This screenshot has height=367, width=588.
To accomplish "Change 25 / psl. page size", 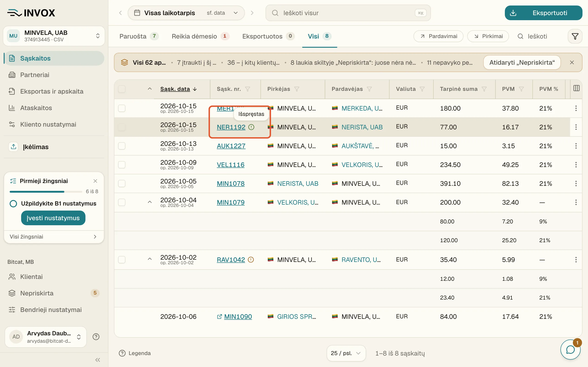I will coord(346,353).
